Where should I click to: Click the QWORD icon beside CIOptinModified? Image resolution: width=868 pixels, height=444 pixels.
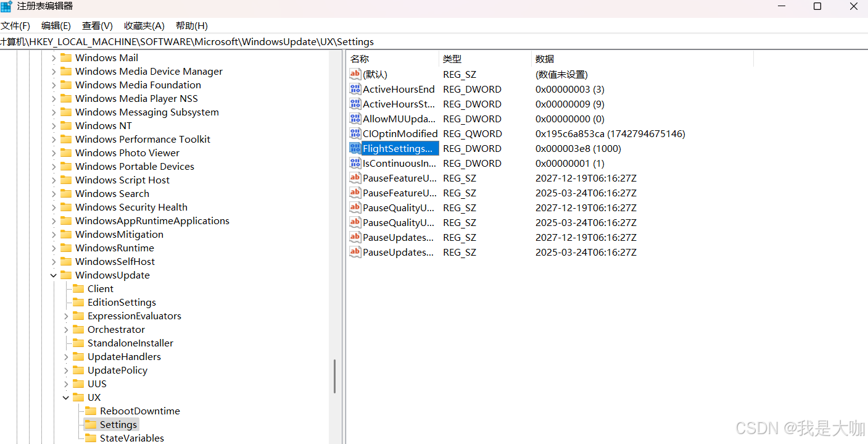pos(355,133)
